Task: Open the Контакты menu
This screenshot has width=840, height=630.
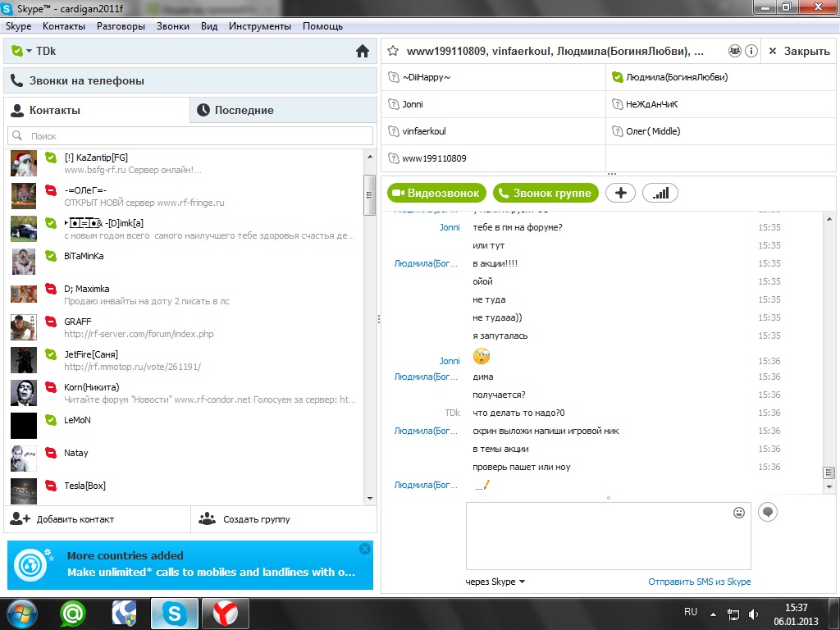Action: click(64, 26)
